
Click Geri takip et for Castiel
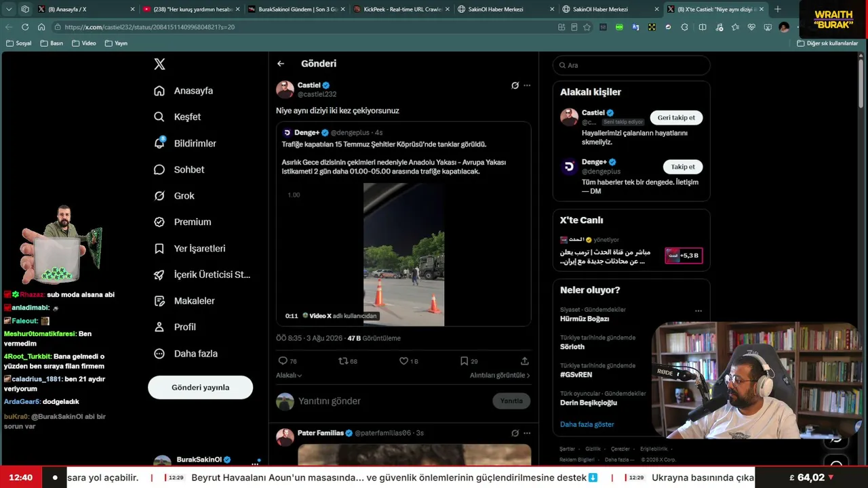tap(676, 118)
